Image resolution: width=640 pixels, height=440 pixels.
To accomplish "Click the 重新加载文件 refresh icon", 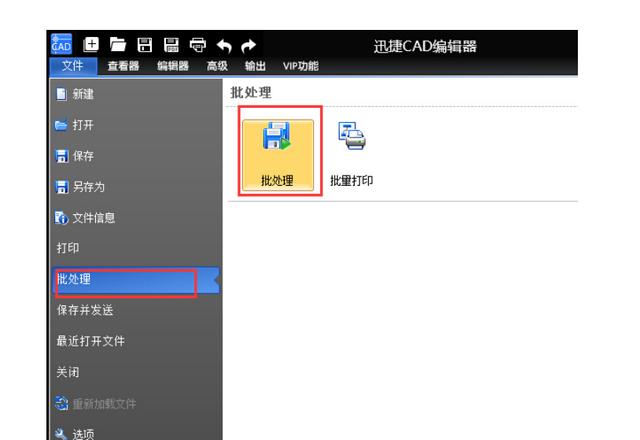I will click(62, 404).
